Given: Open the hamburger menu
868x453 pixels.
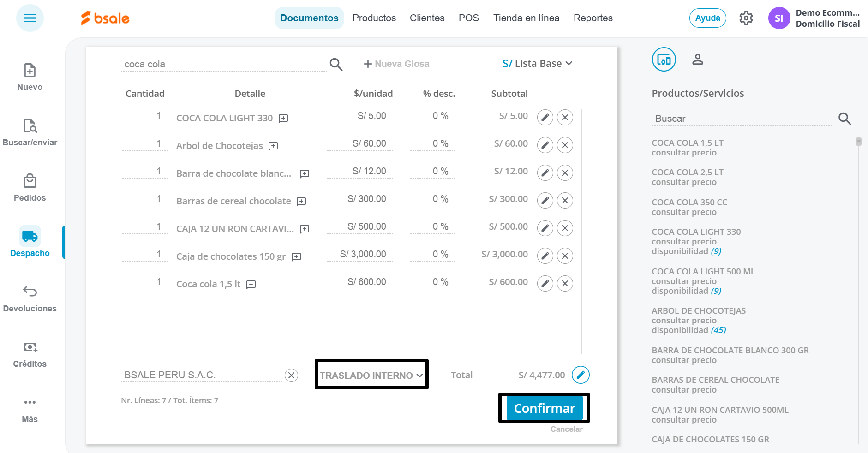Looking at the screenshot, I should click(30, 18).
